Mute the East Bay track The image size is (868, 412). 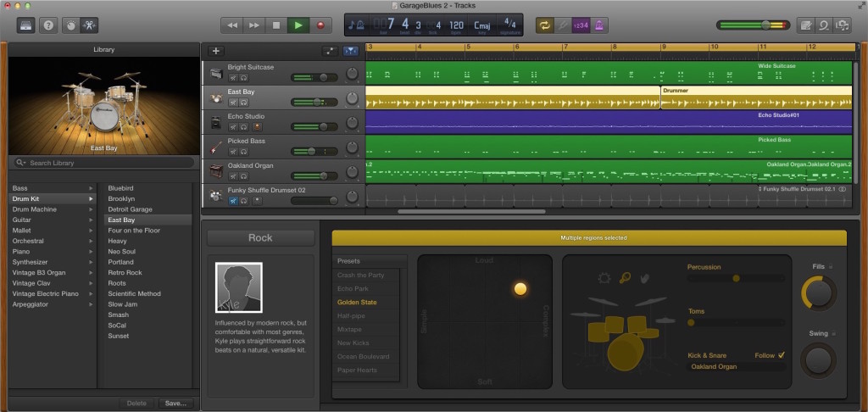233,103
